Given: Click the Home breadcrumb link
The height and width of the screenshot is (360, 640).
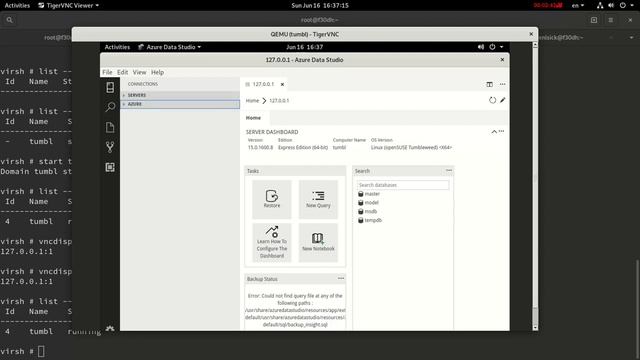Looking at the screenshot, I should (252, 100).
